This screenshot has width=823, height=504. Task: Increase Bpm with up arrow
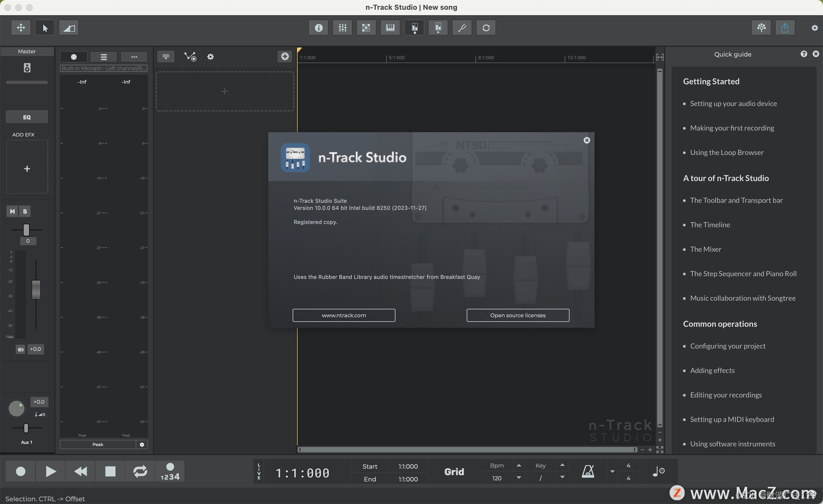(x=519, y=465)
